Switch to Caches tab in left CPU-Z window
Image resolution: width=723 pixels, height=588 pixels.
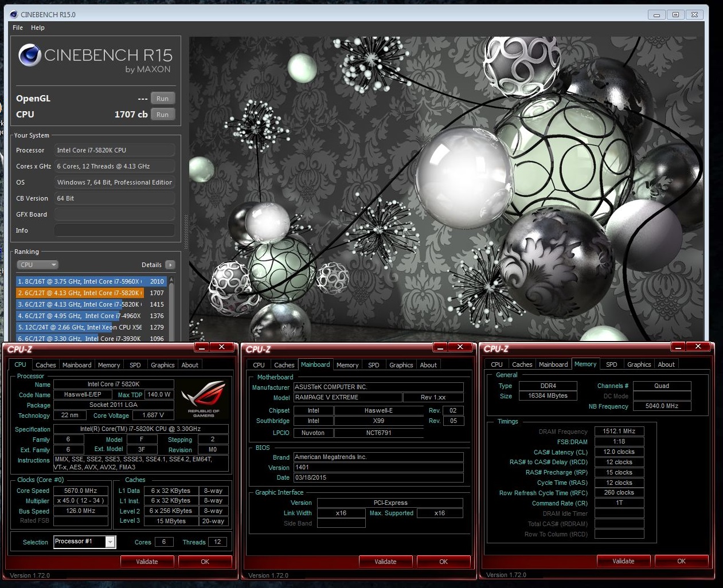pos(46,365)
